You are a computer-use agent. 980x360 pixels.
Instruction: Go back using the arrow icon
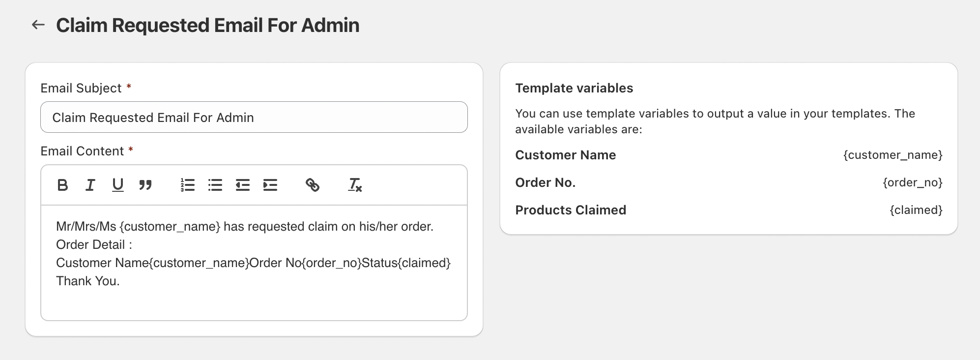pyautogui.click(x=38, y=25)
